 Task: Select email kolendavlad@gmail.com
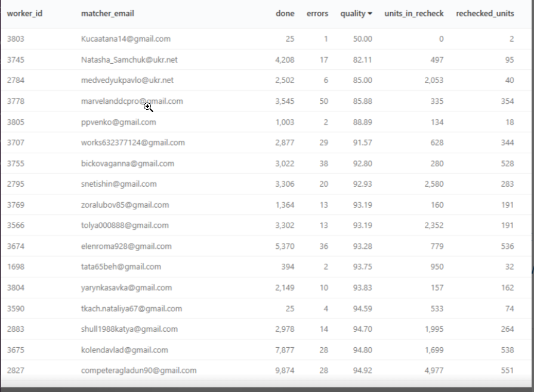(125, 350)
